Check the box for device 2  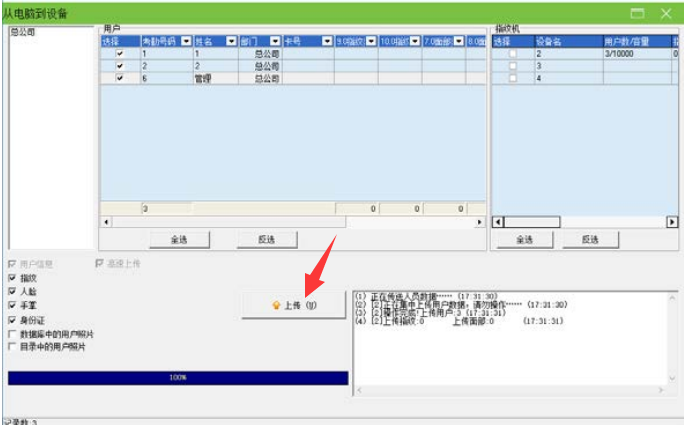(513, 54)
